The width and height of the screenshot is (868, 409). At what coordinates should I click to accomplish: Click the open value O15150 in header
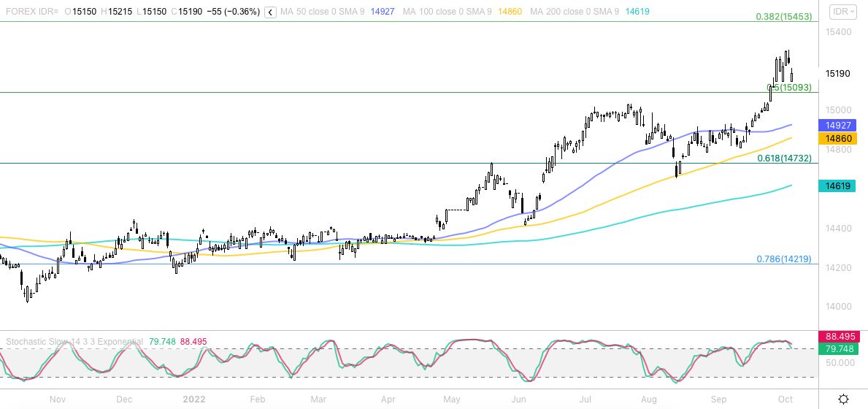click(x=81, y=12)
